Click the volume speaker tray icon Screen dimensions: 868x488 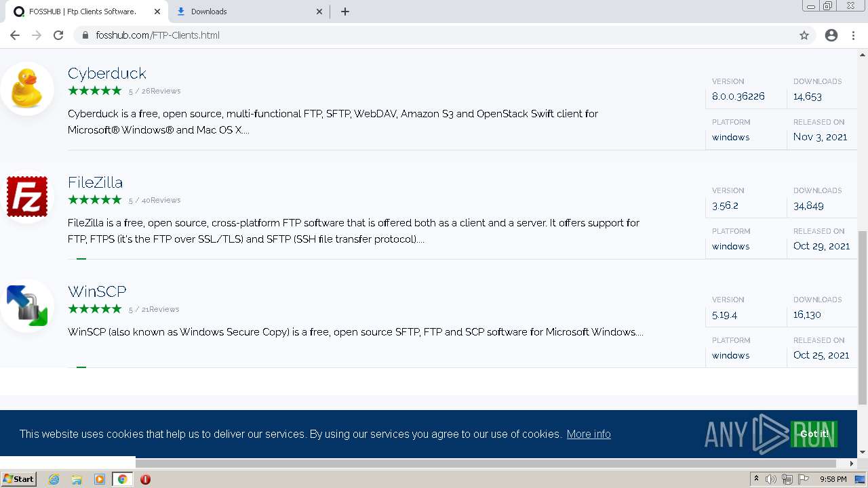click(771, 479)
